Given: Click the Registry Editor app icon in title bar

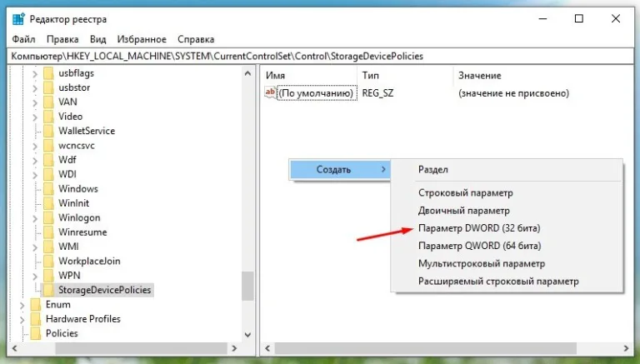Looking at the screenshot, I should 18,19.
